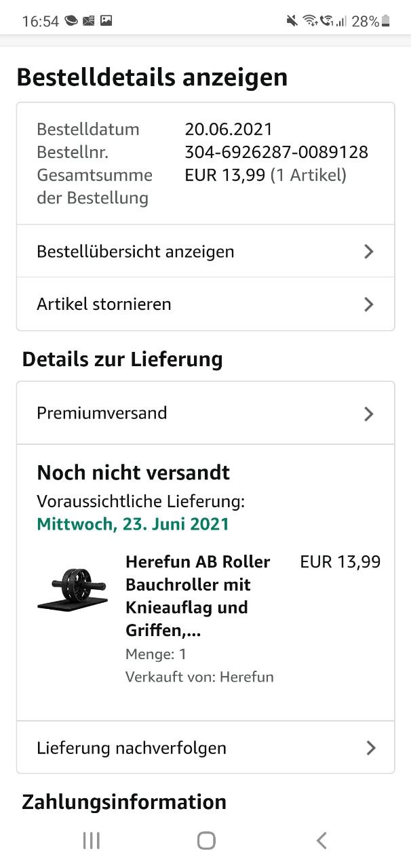Viewport: 411px width, 868px height.
Task: Tap chevron beside Lieferung nachverfolgen
Action: pos(370,748)
